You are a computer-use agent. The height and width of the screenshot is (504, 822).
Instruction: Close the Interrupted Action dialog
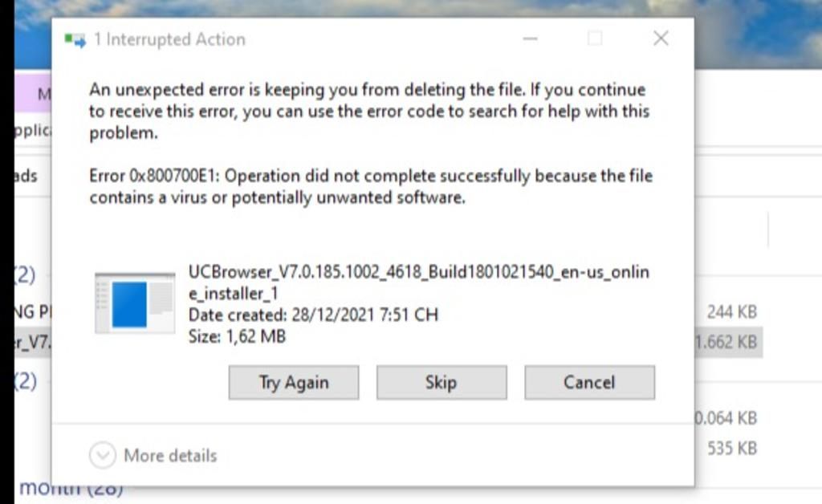pos(661,39)
